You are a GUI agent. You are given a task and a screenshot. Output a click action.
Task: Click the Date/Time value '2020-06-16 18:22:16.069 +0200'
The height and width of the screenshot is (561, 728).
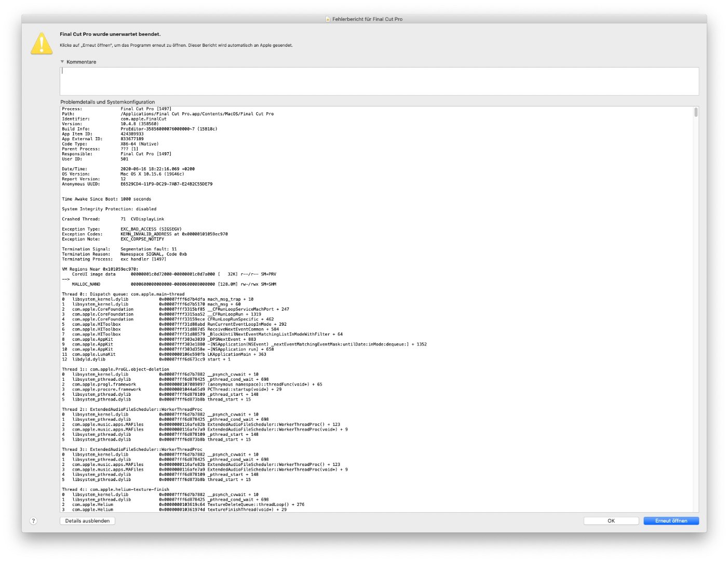[157, 169]
